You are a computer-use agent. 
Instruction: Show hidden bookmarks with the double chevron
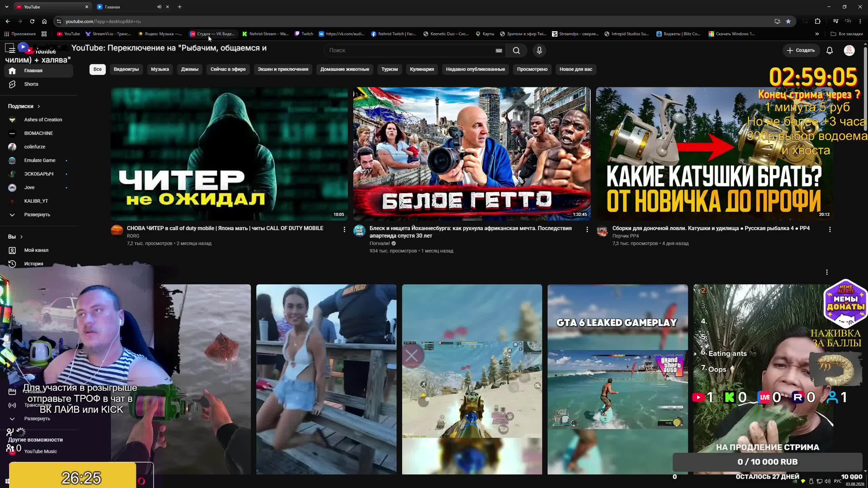(x=817, y=34)
